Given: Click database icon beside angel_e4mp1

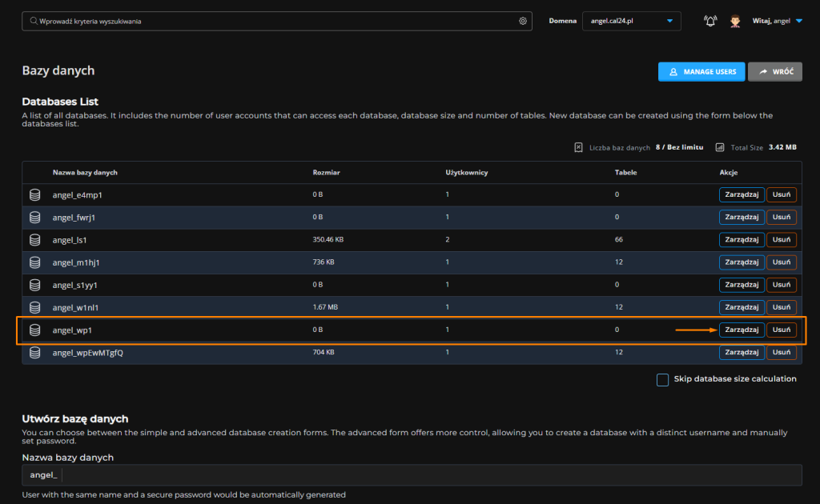Looking at the screenshot, I should click(x=35, y=195).
